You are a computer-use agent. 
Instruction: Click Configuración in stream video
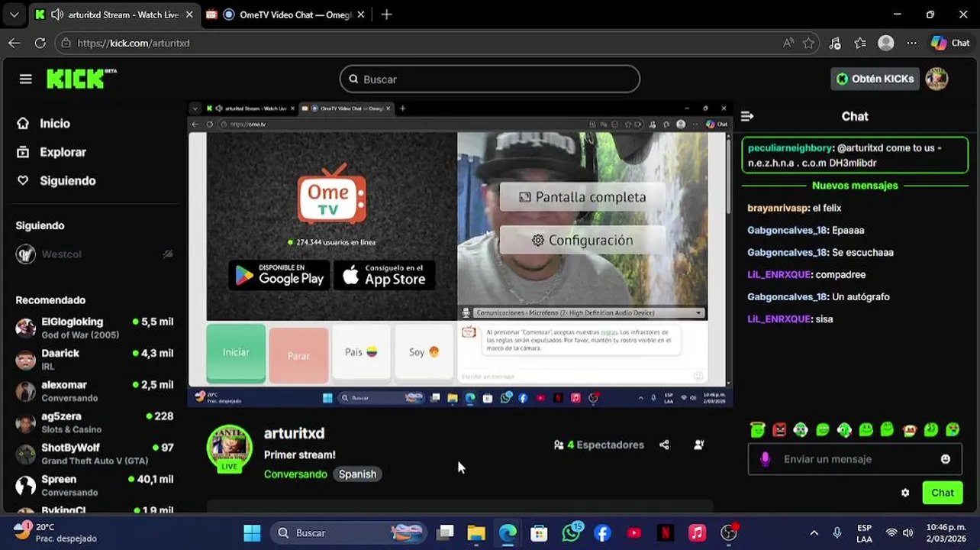tap(582, 241)
